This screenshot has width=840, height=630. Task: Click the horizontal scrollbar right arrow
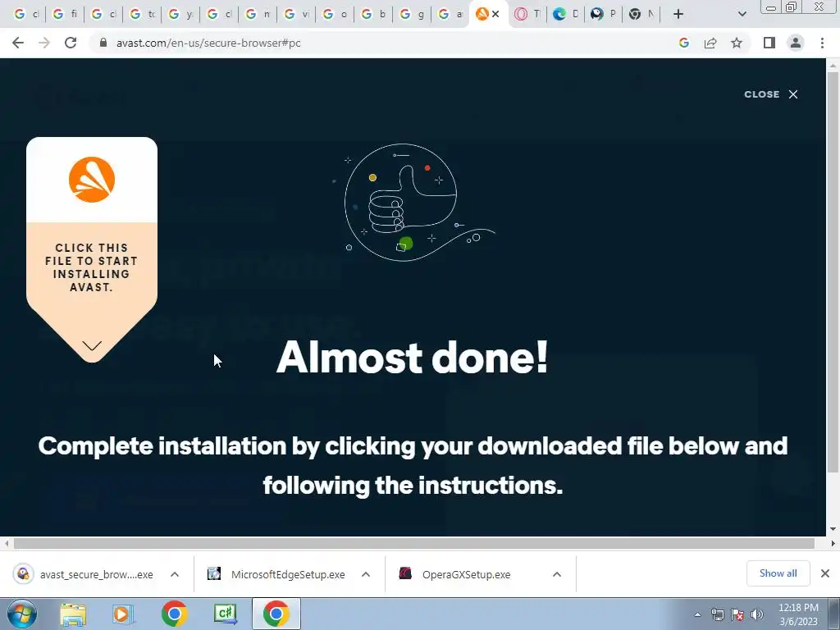click(833, 543)
